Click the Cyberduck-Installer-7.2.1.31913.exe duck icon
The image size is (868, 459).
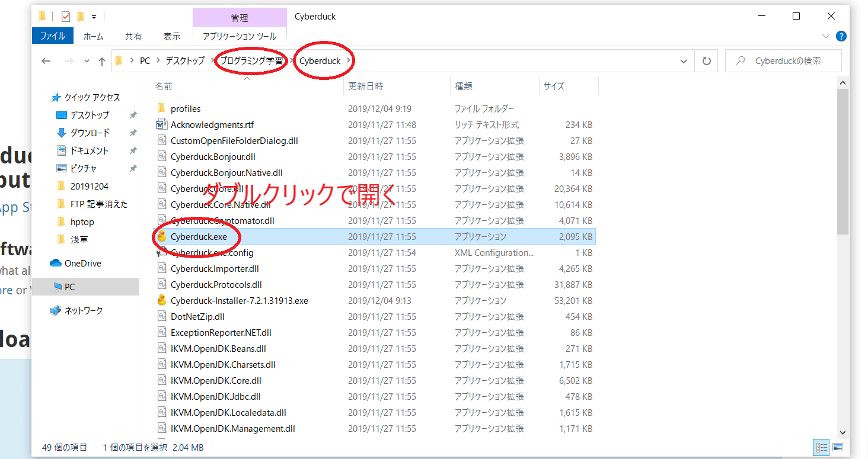click(162, 300)
